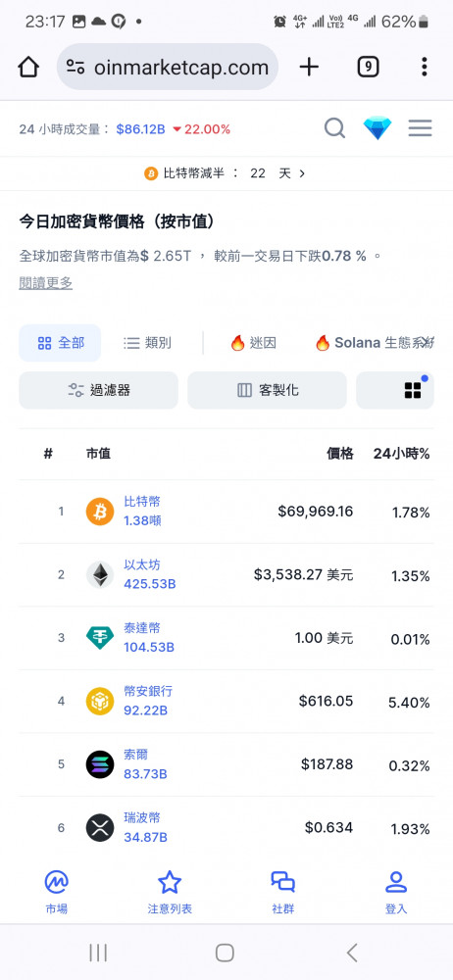453x980 pixels.
Task: Select the 迷因 meme tab
Action: click(x=253, y=342)
